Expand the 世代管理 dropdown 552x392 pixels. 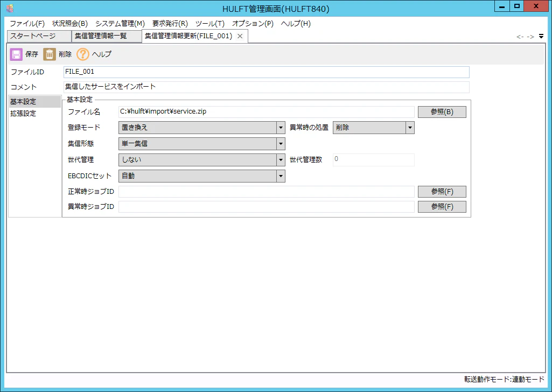[281, 160]
